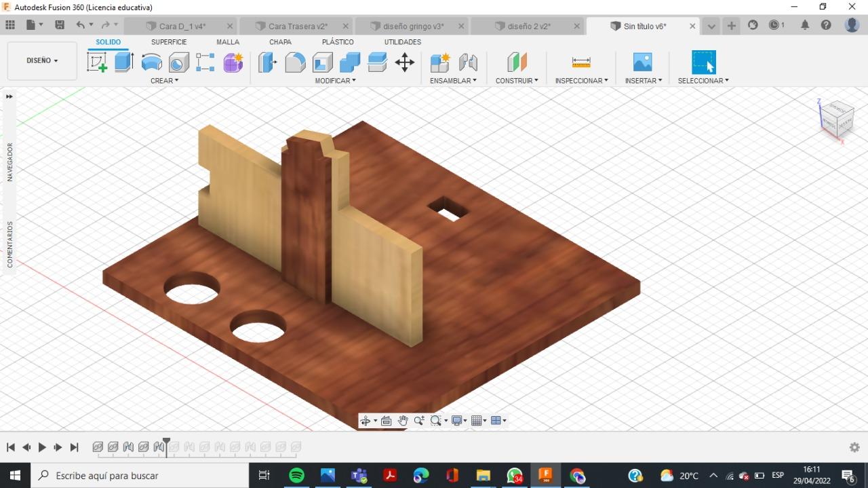868x488 pixels.
Task: Jump to timeline beginning
Action: [x=11, y=447]
